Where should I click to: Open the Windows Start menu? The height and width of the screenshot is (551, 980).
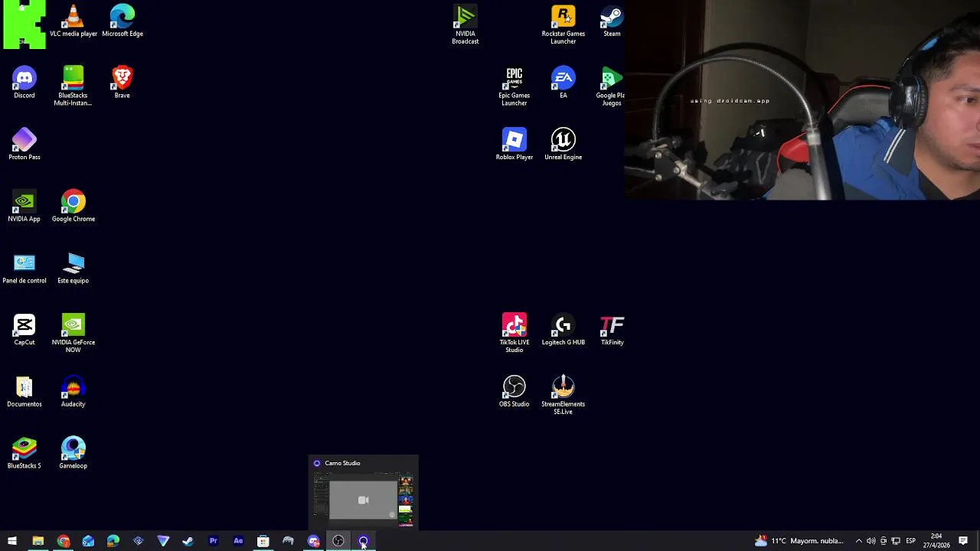pos(12,541)
